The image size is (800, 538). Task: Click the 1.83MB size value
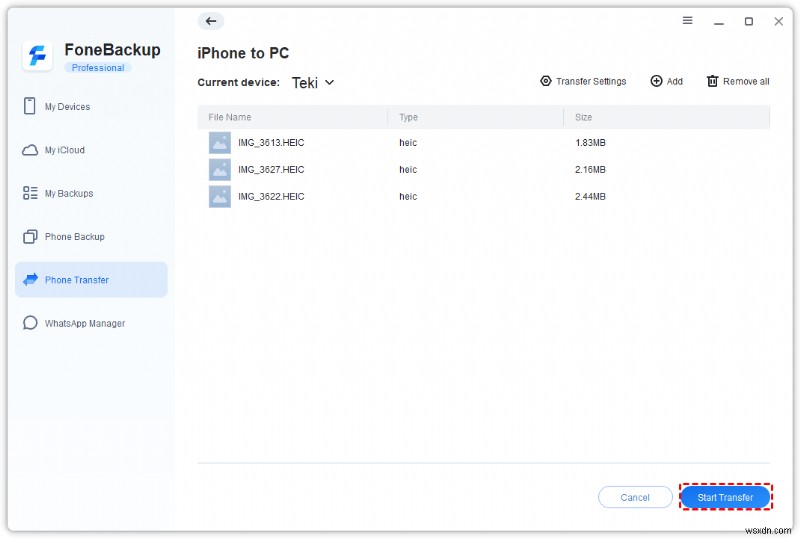(590, 142)
